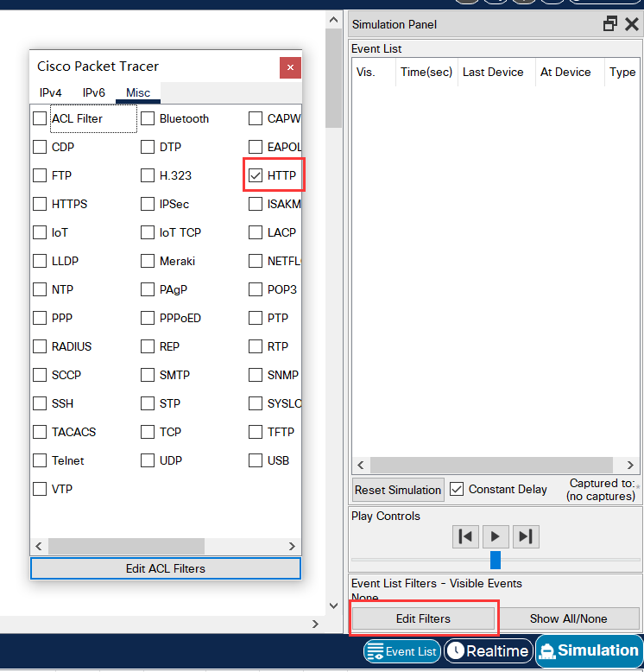Click the filter list horizontal scrollbar thumb
The width and height of the screenshot is (644, 672).
pyautogui.click(x=126, y=546)
